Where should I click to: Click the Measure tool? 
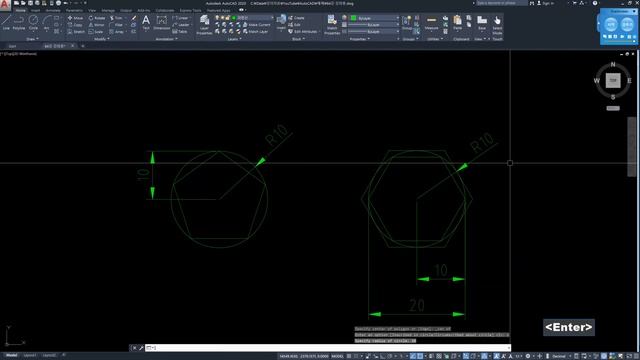[x=431, y=23]
